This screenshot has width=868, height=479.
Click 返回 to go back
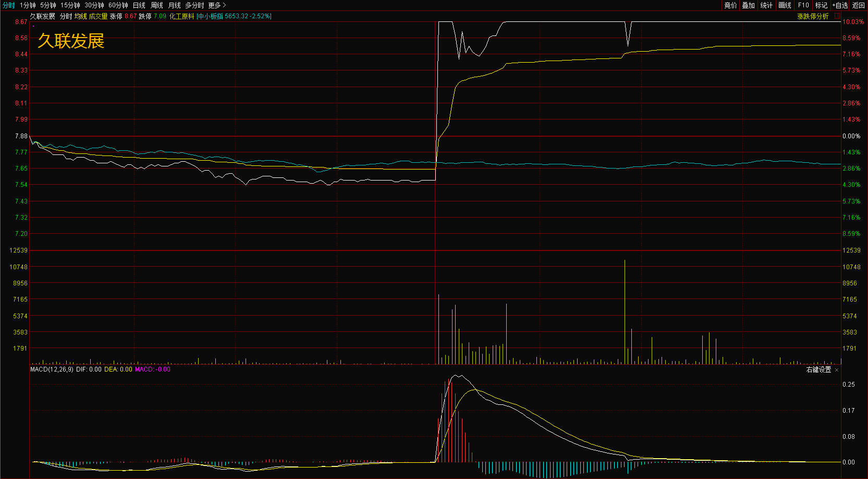pos(858,5)
